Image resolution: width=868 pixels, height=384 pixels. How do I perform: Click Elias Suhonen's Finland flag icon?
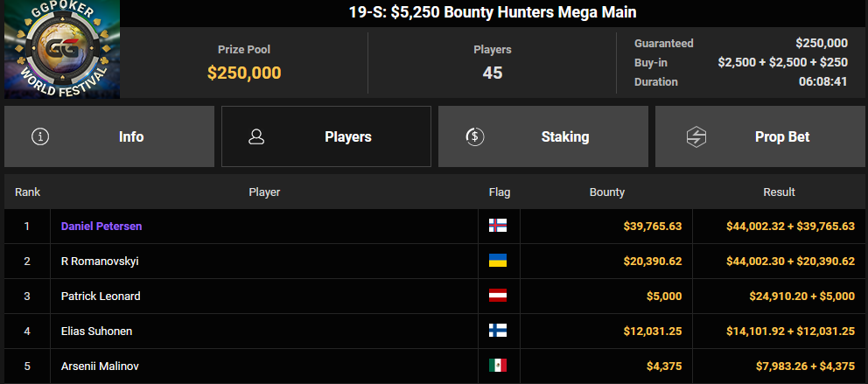click(x=498, y=331)
